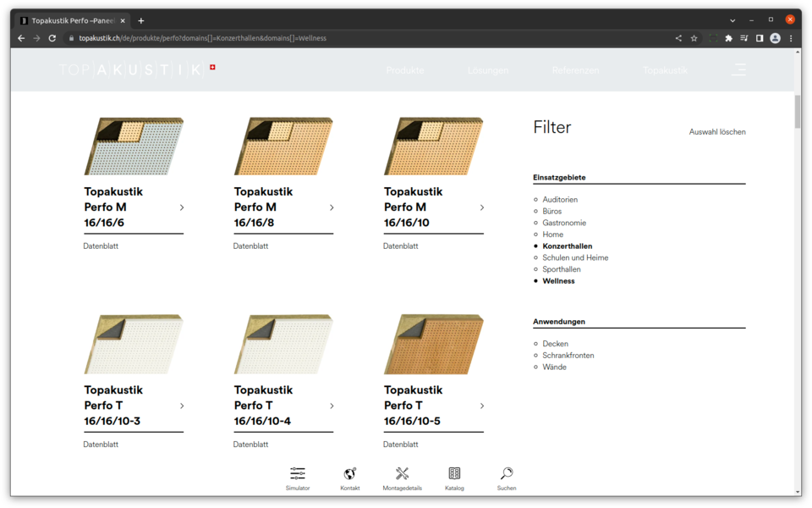The image size is (812, 508).
Task: Select the Home filter option
Action: [x=552, y=235]
